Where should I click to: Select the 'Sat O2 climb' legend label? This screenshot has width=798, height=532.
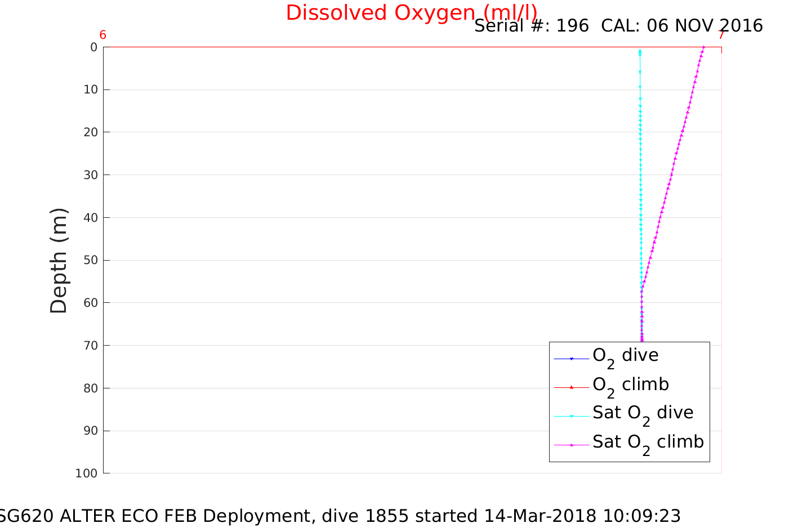click(x=648, y=442)
